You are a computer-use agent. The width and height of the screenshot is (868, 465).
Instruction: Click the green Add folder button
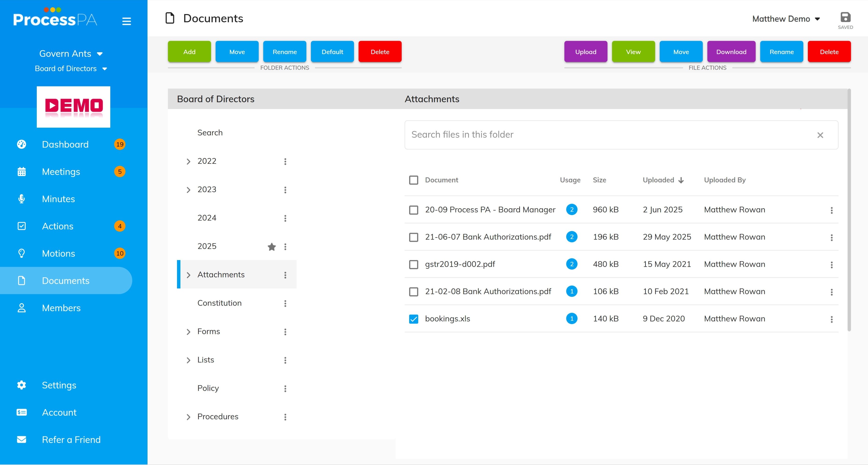pos(189,52)
